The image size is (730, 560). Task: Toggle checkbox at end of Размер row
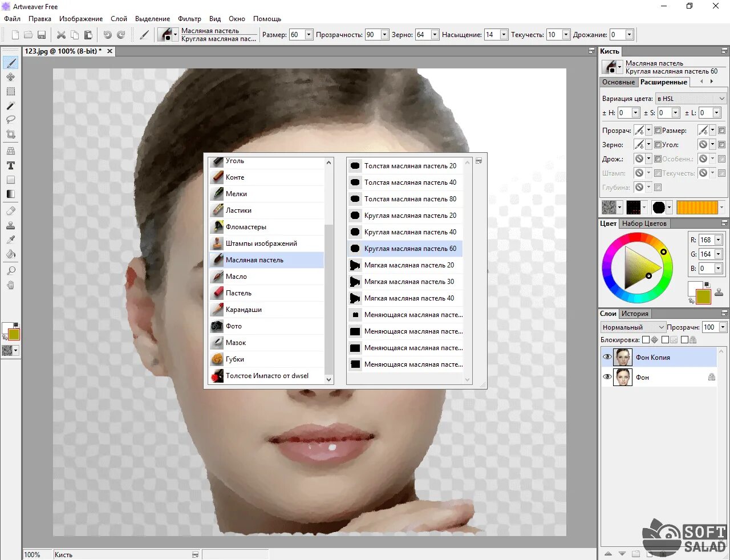pyautogui.click(x=721, y=131)
